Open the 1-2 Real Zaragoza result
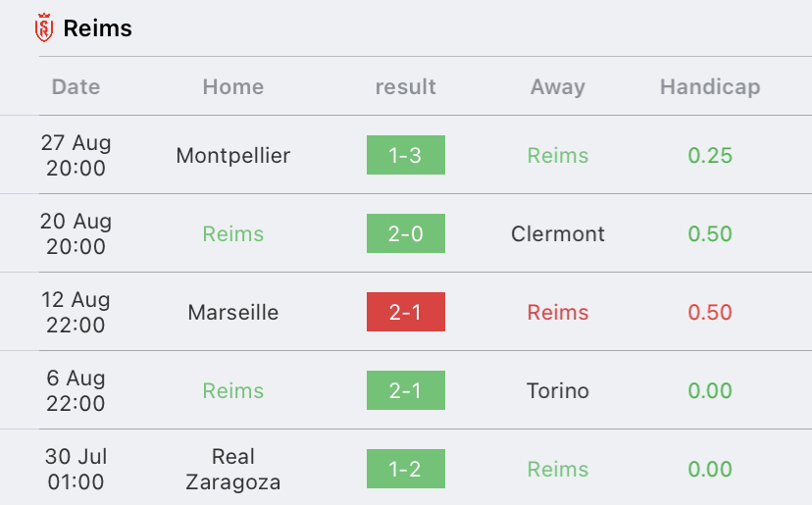This screenshot has height=505, width=812. click(x=405, y=469)
